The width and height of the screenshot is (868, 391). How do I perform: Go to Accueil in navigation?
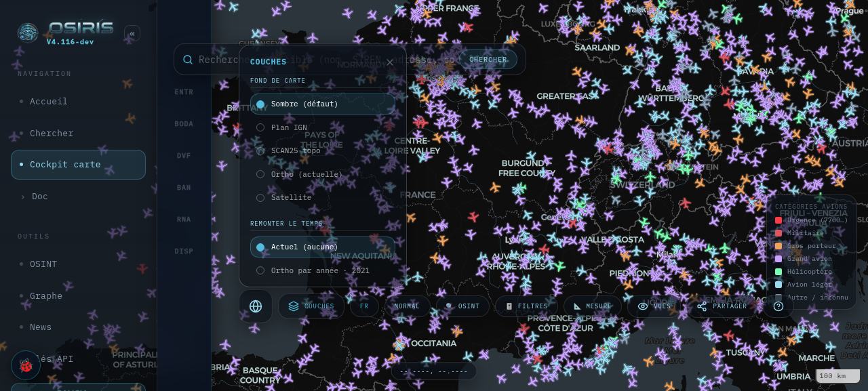[x=79, y=102]
